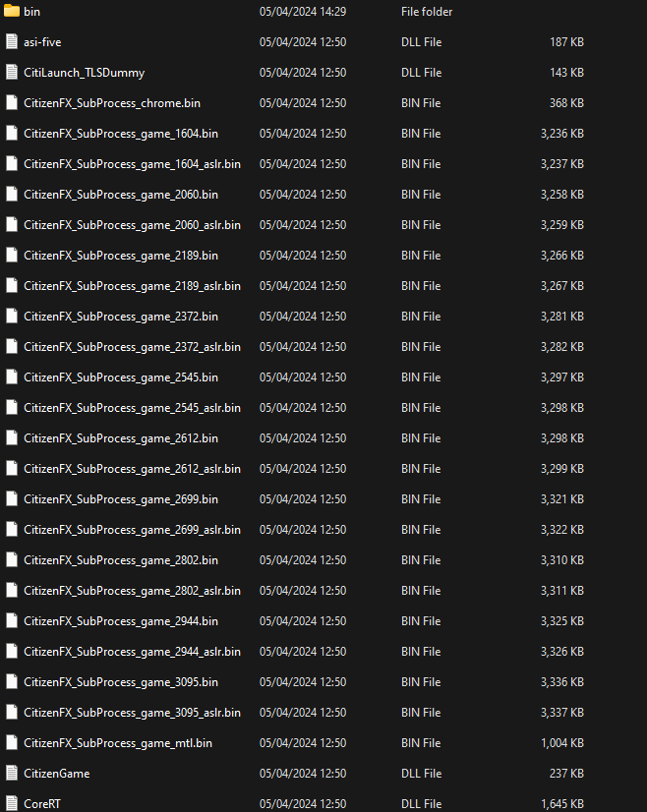
Task: Select file name CitizenFX_SubProcess_game_2612_aslr.bin
Action: [132, 469]
